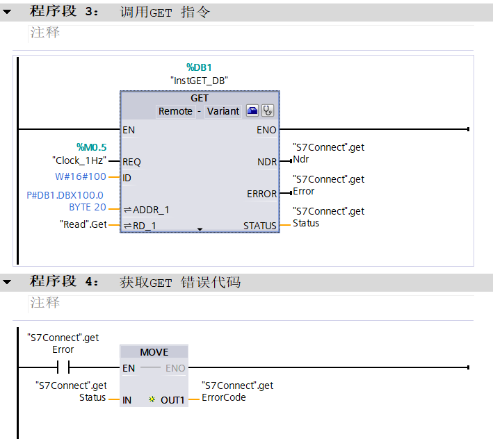493x448 pixels.
Task: Select the "InstGET_DB" instance data block label
Action: (200, 81)
